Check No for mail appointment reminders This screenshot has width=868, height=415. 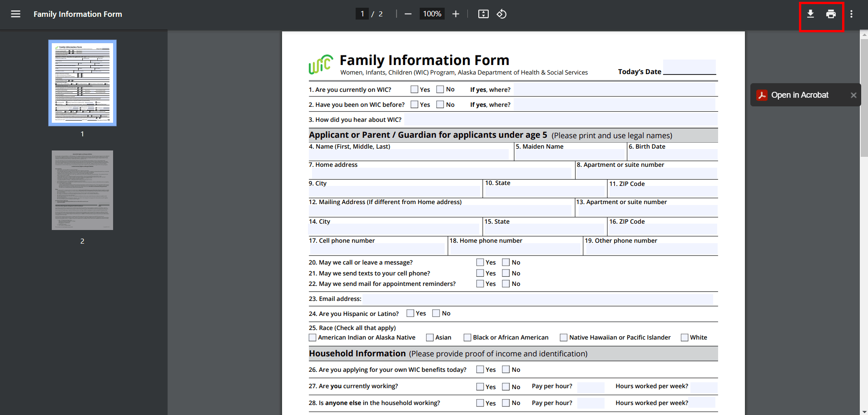click(x=506, y=284)
